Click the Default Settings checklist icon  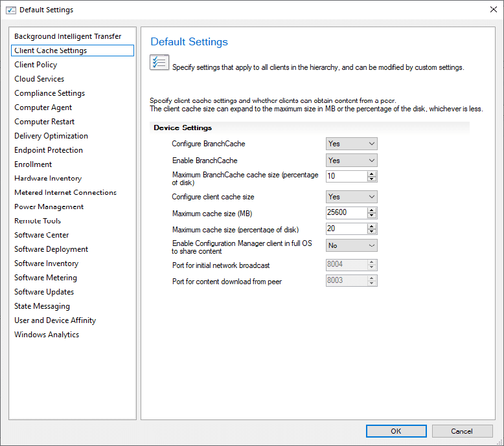point(159,63)
